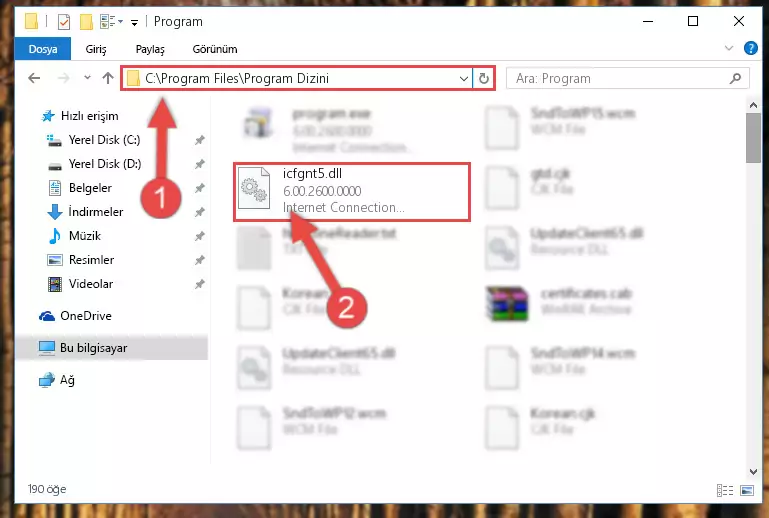This screenshot has width=769, height=518.
Task: Switch to large icons view button
Action: (x=747, y=490)
